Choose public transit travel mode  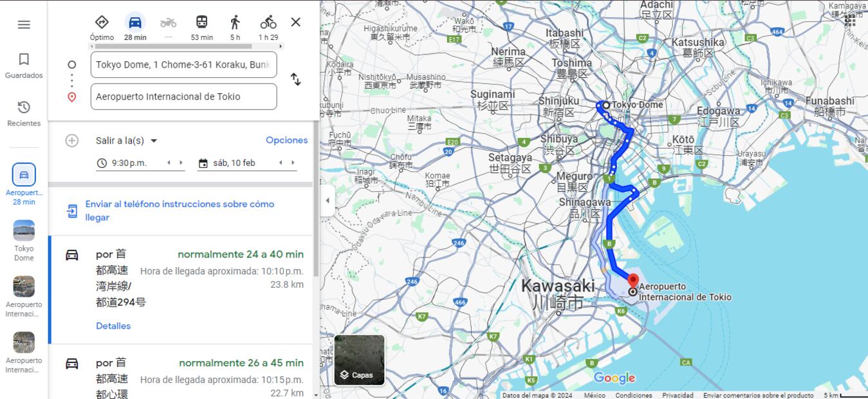point(201,23)
